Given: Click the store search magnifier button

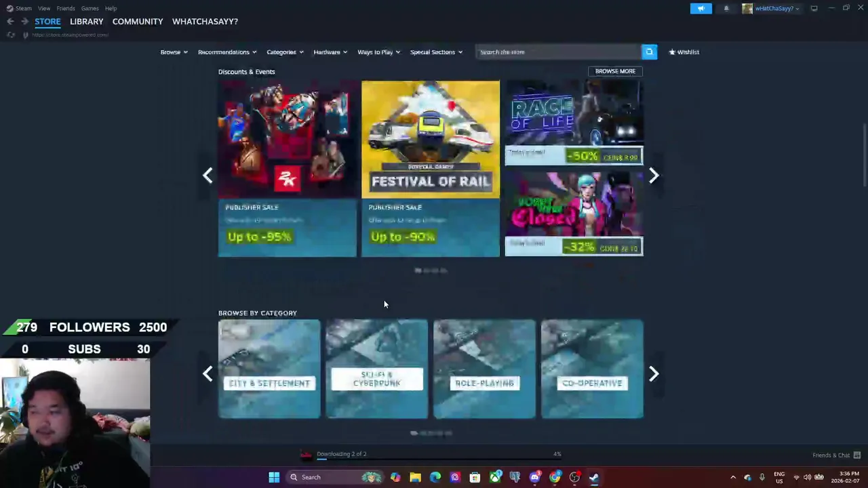Looking at the screenshot, I should pyautogui.click(x=649, y=52).
